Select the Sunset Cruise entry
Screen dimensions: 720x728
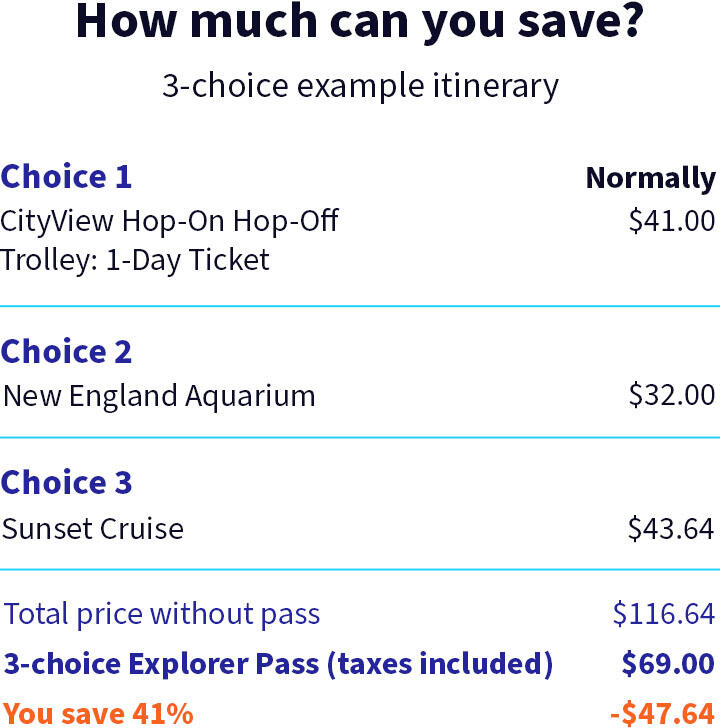pos(93,529)
